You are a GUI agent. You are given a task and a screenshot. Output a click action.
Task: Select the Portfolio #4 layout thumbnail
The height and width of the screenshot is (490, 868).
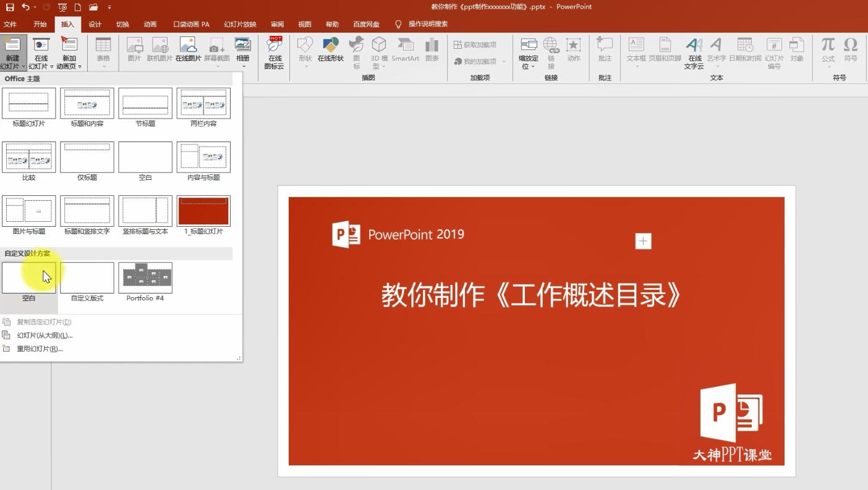point(145,277)
